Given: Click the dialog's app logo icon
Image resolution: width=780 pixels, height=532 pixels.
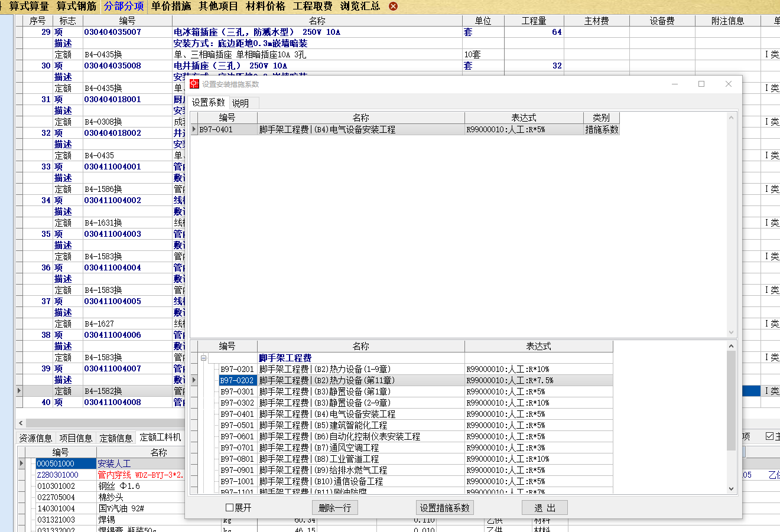Looking at the screenshot, I should [194, 84].
